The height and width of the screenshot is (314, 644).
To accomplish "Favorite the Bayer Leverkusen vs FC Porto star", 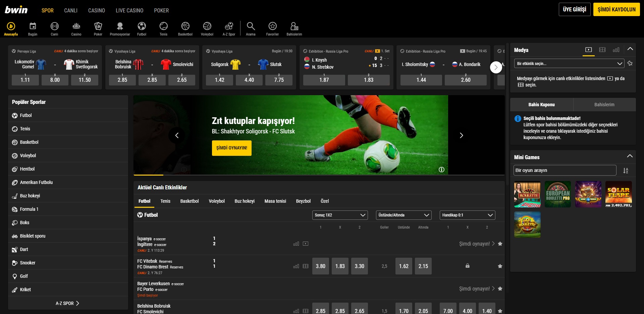I will click(500, 289).
